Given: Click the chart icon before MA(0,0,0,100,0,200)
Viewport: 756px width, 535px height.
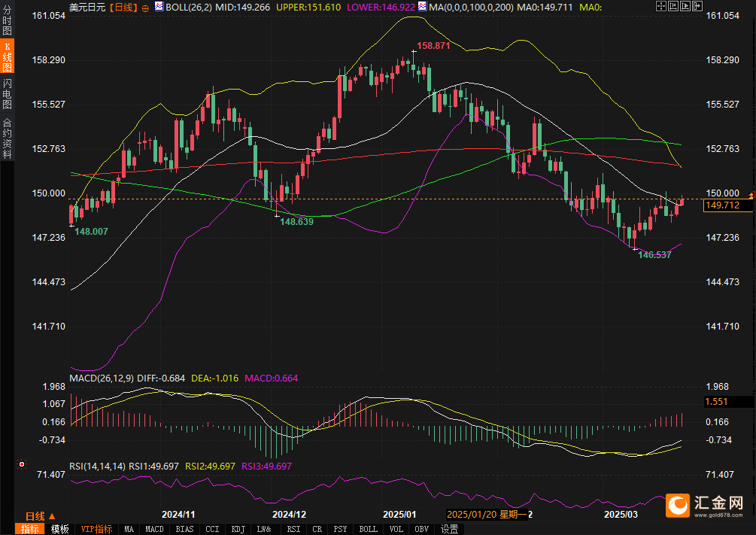Looking at the screenshot, I should 422,7.
